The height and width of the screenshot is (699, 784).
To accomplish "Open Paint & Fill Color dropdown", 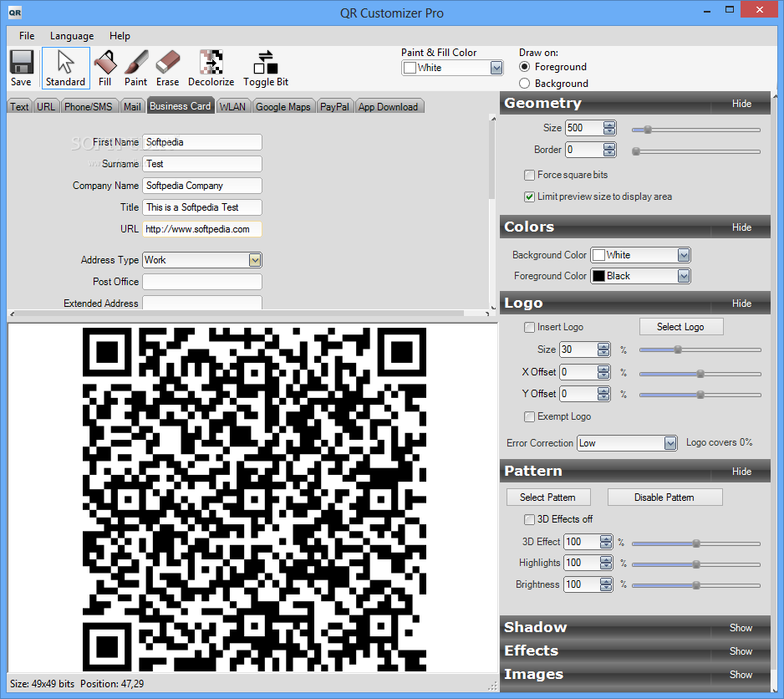I will point(496,68).
